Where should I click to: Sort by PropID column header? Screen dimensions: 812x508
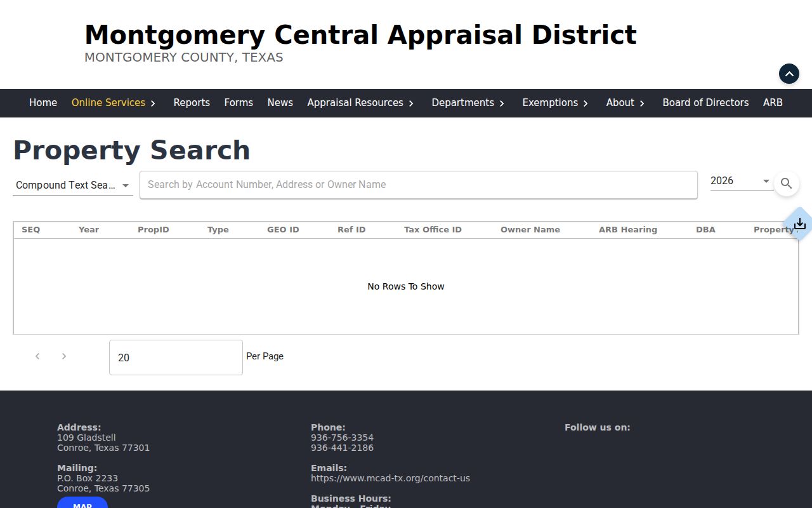tap(154, 230)
